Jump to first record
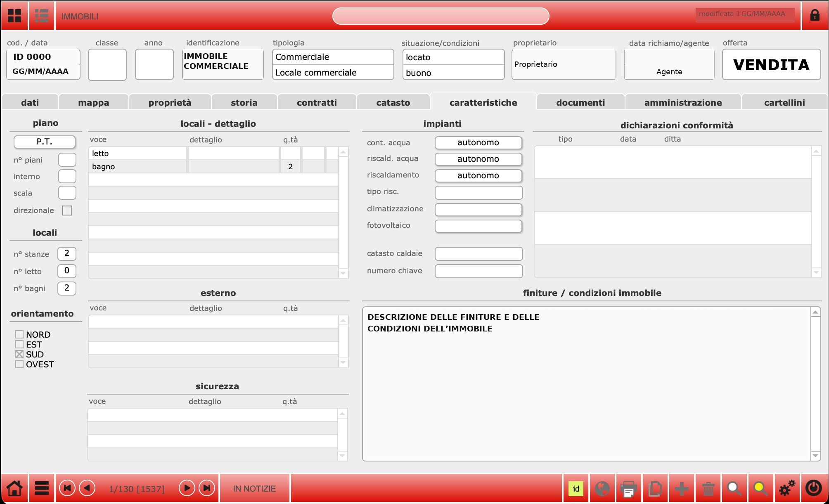This screenshot has width=829, height=504. 67,488
